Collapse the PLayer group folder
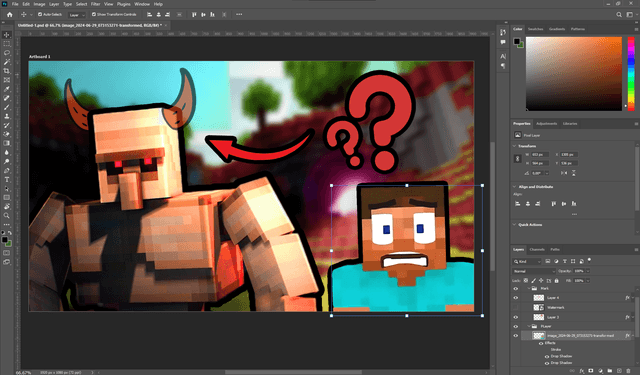This screenshot has height=375, width=640. point(529,326)
